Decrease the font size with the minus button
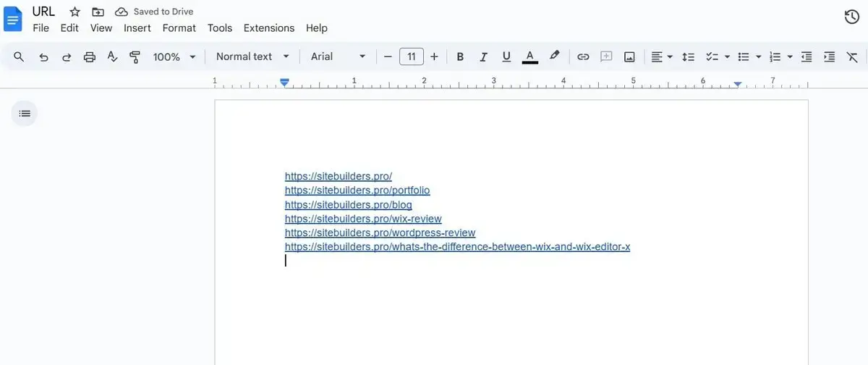Image resolution: width=868 pixels, height=365 pixels. click(x=388, y=56)
